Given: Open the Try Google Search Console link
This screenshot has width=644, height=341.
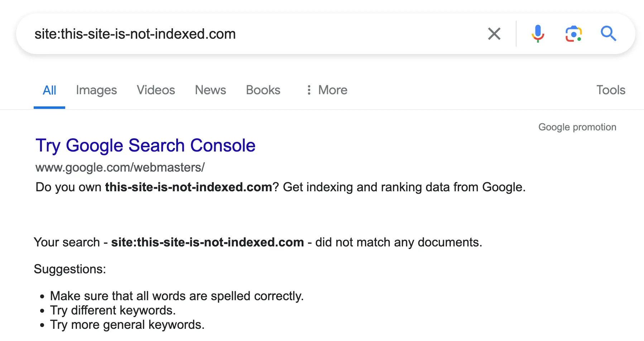Looking at the screenshot, I should tap(145, 145).
